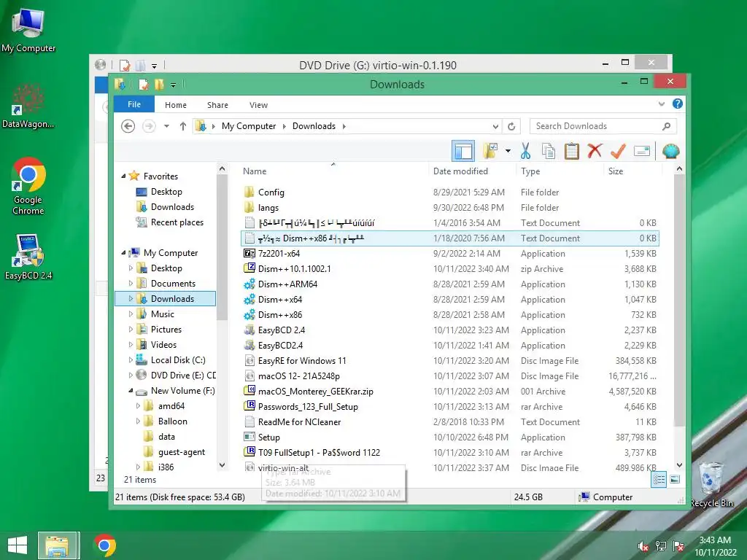
Task: Click the orange checkmark Properties icon
Action: [618, 152]
